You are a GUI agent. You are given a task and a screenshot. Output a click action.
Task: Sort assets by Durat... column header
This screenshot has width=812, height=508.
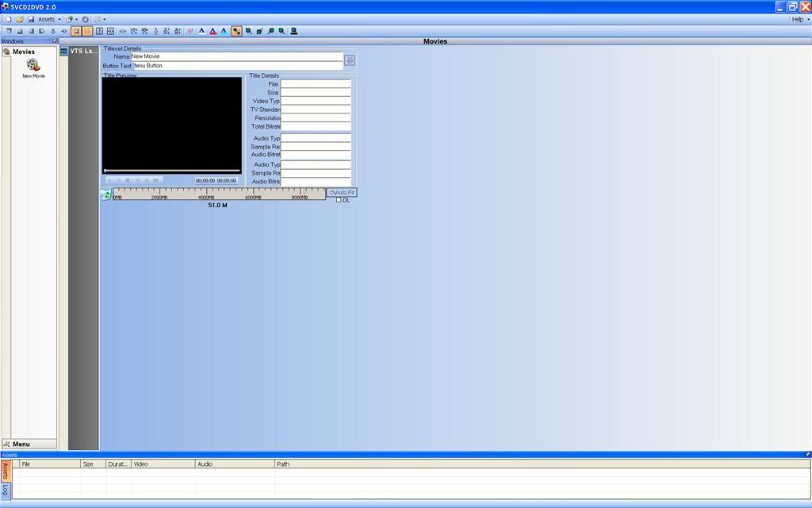tap(119, 464)
